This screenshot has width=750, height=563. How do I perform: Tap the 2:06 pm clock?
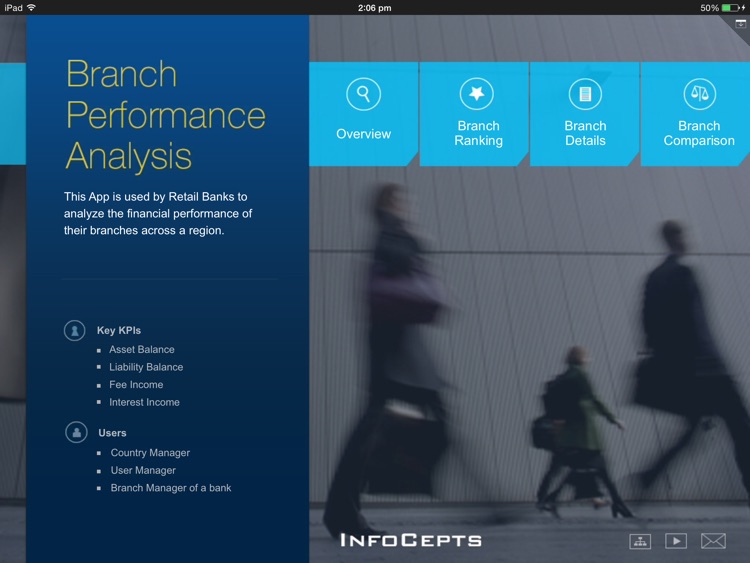point(375,8)
